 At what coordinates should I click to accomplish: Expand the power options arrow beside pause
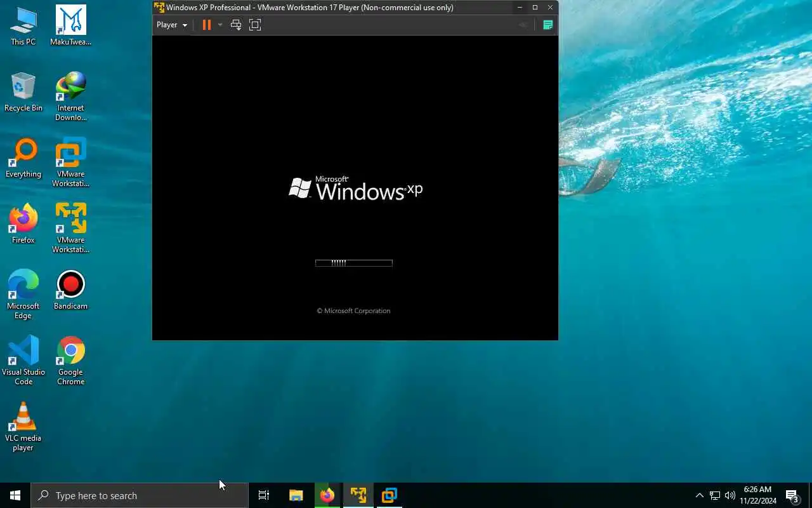pos(220,25)
